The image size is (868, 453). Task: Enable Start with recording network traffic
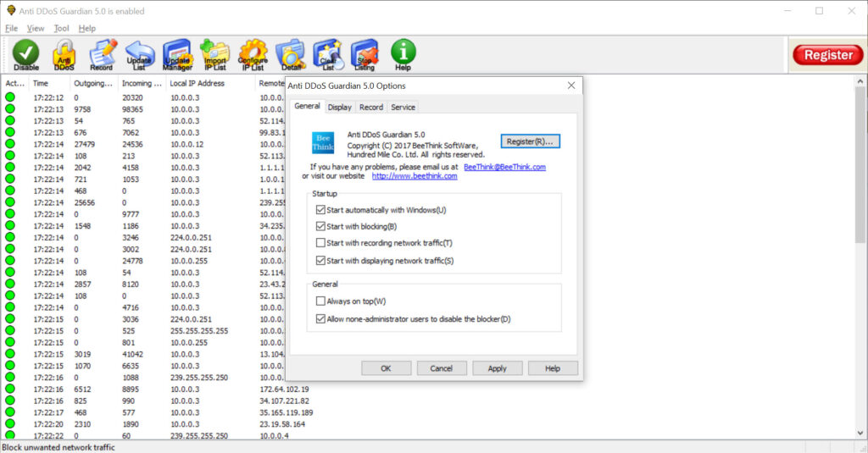[x=320, y=243]
